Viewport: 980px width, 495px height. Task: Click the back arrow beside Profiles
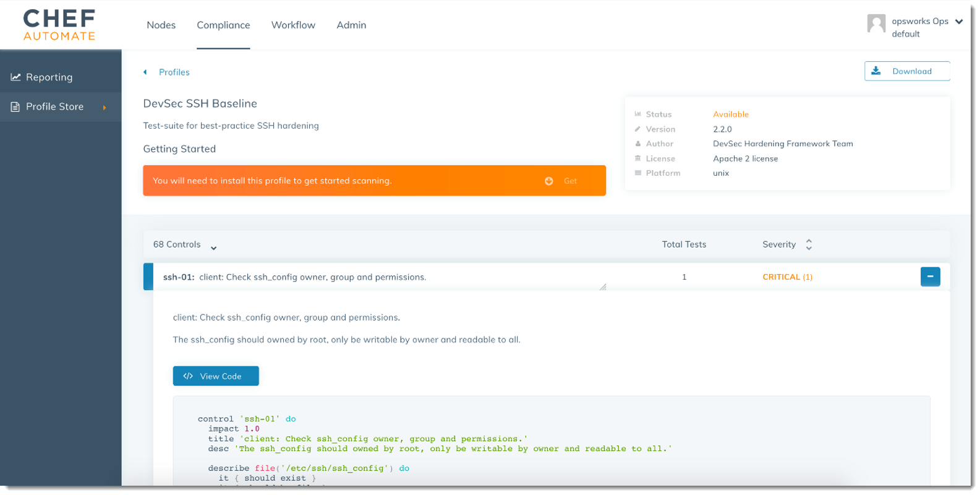pos(145,72)
